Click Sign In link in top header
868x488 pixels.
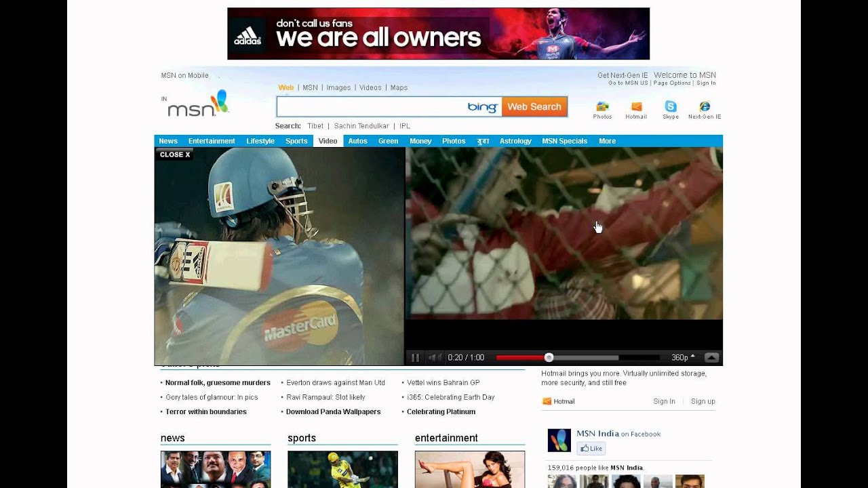[706, 83]
